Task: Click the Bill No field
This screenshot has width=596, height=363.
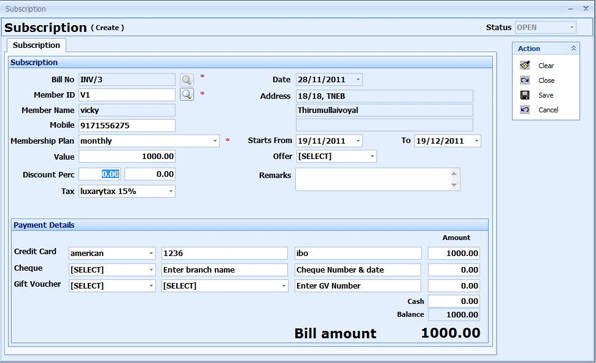Action: click(127, 79)
